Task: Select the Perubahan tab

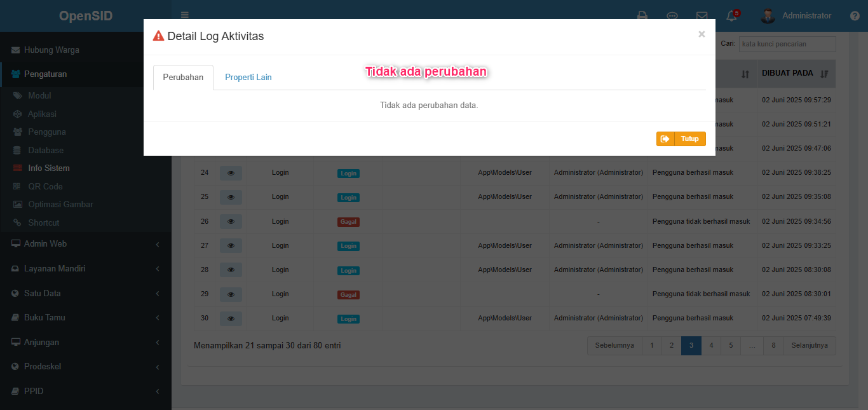Action: (x=183, y=77)
